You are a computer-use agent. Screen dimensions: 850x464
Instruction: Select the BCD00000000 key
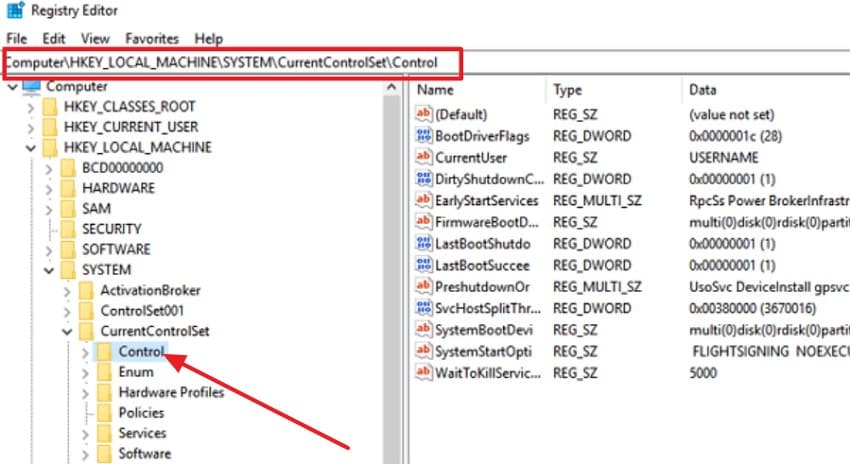[123, 168]
